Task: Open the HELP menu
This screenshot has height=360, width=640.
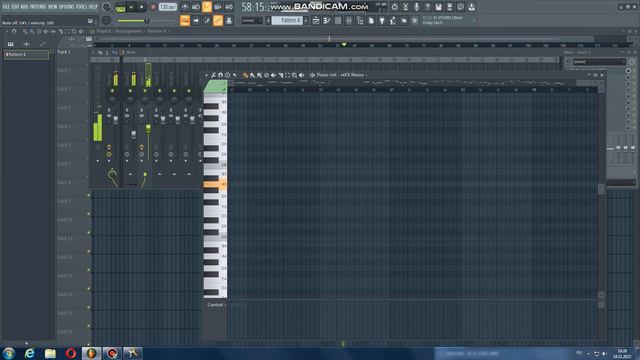Action: [x=93, y=7]
